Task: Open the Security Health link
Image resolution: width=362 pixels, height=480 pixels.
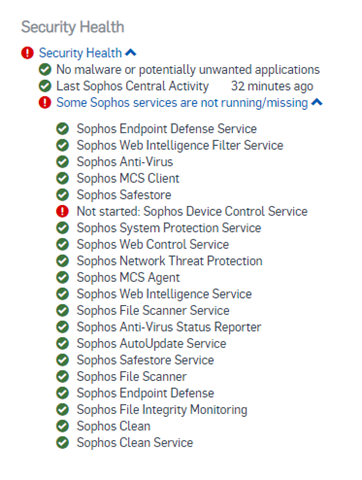Action: coord(80,53)
